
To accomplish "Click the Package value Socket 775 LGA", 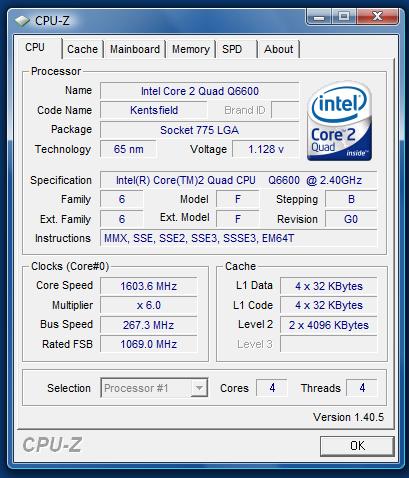I will pos(200,130).
